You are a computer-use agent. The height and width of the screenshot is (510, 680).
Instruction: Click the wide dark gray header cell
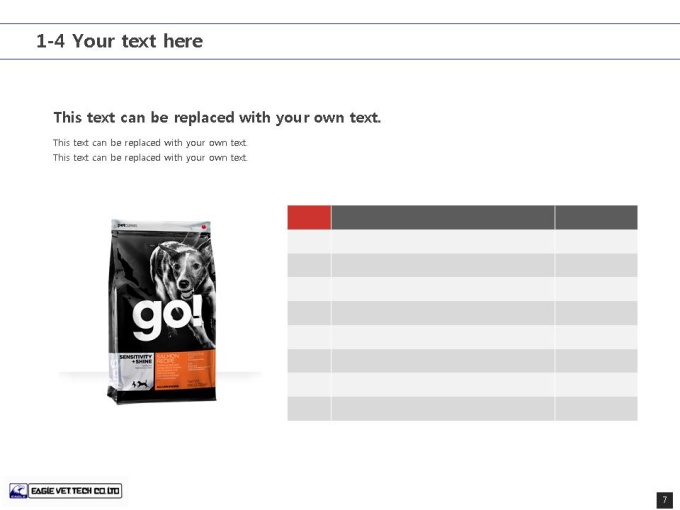[x=443, y=217]
